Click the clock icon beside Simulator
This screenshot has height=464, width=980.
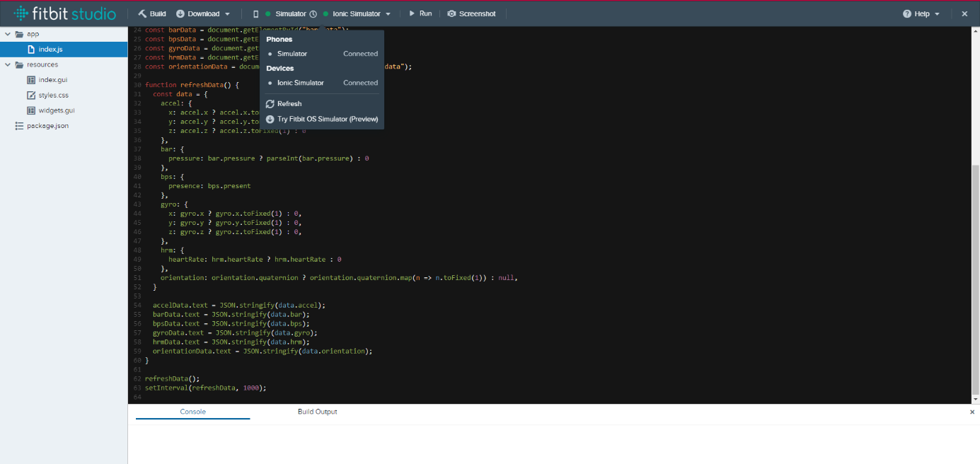(x=313, y=14)
